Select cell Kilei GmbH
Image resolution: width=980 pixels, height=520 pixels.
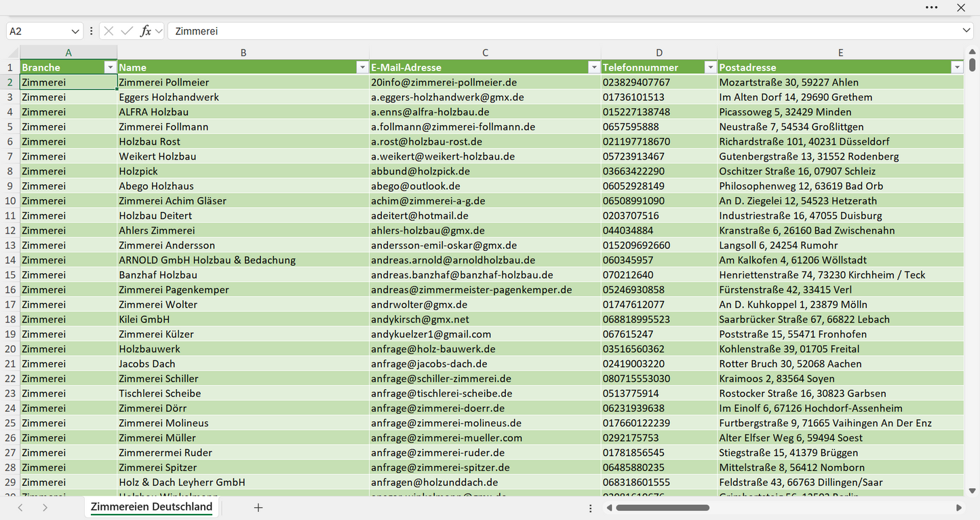pos(243,319)
